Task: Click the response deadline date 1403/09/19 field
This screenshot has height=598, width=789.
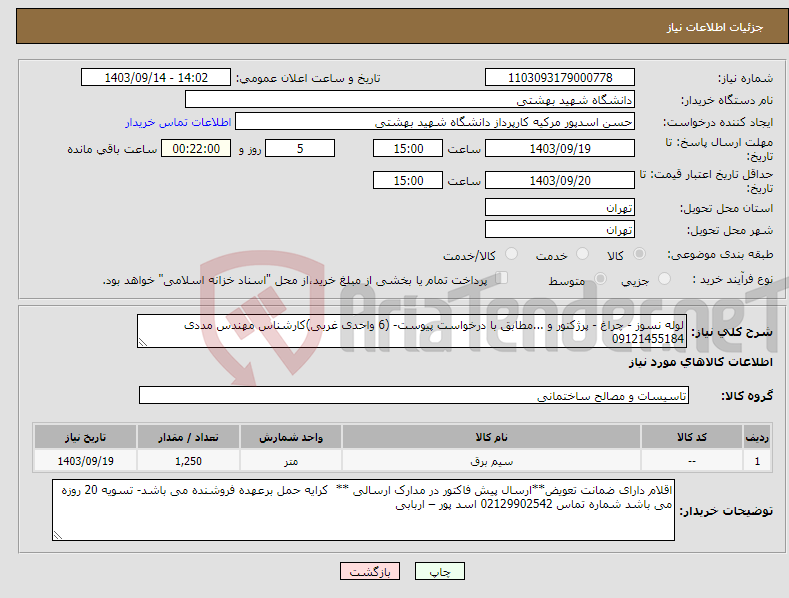Action: [560, 148]
